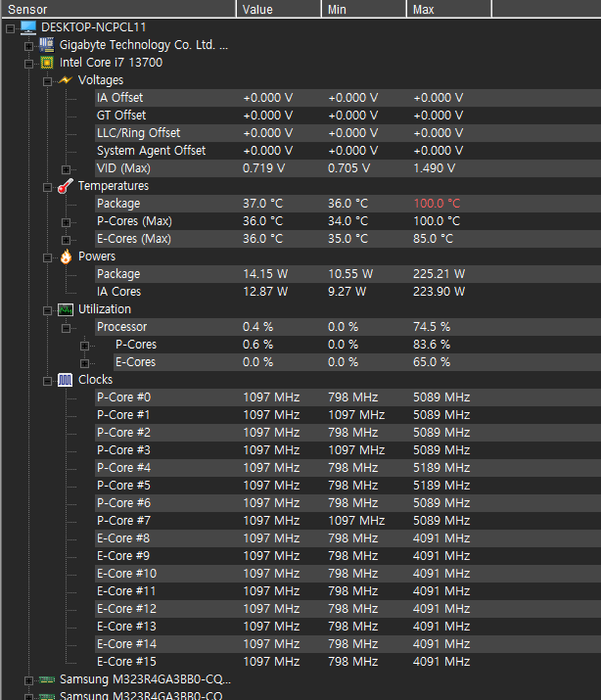Click the 5189 MHz max for P-Core #4

[441, 468]
